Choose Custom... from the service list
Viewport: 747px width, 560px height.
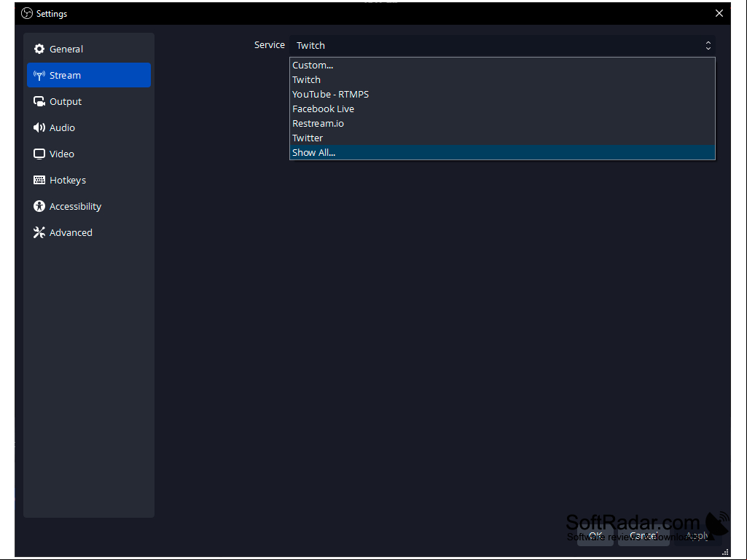[502, 66]
